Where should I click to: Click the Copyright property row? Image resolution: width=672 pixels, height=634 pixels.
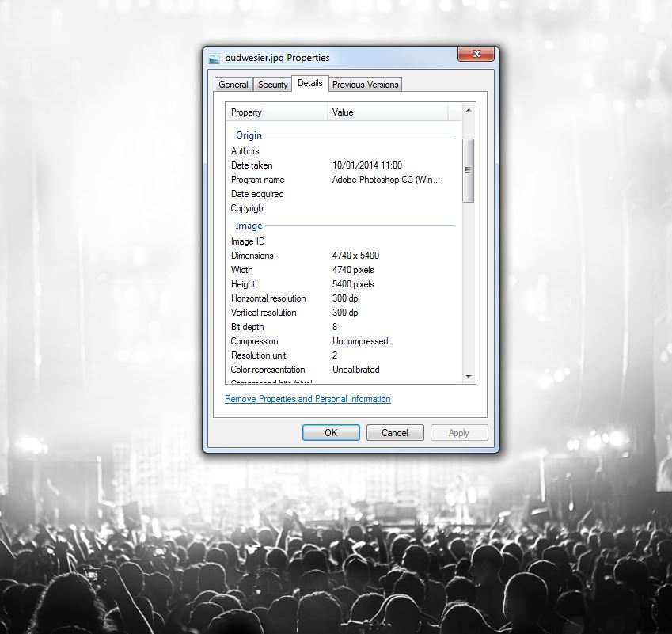tap(249, 208)
